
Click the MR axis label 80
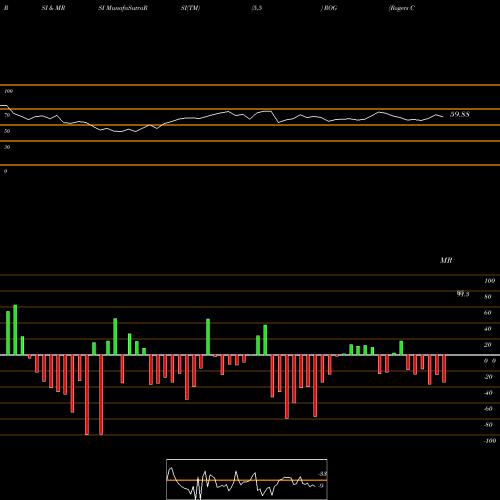[x=488, y=297]
